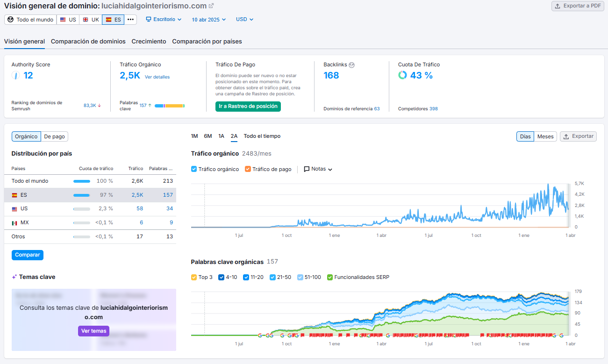Viewport: 608px width, 364px height.
Task: Open the Crecimiento tab
Action: pyautogui.click(x=149, y=42)
